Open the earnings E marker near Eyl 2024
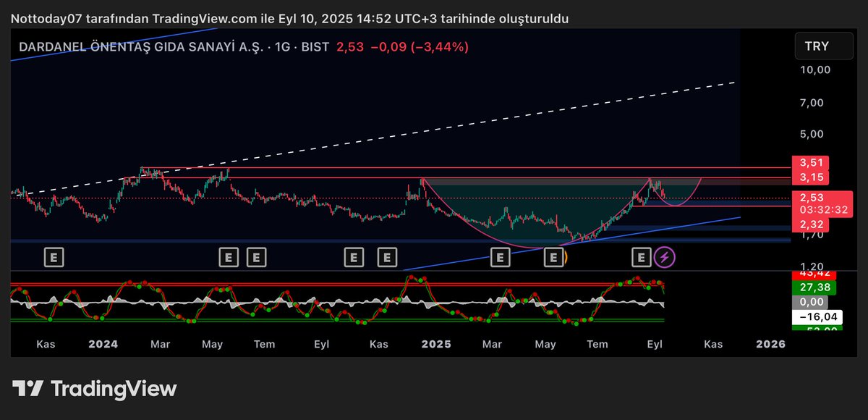 tap(354, 256)
